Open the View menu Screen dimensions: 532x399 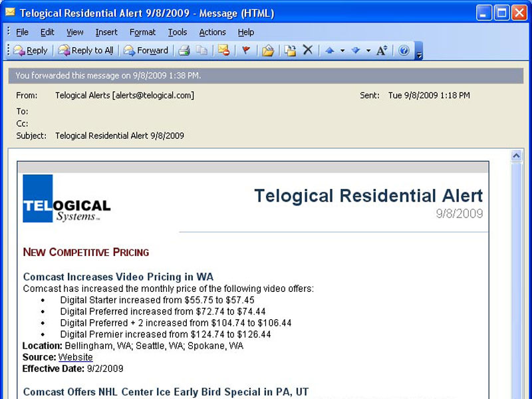(x=74, y=32)
